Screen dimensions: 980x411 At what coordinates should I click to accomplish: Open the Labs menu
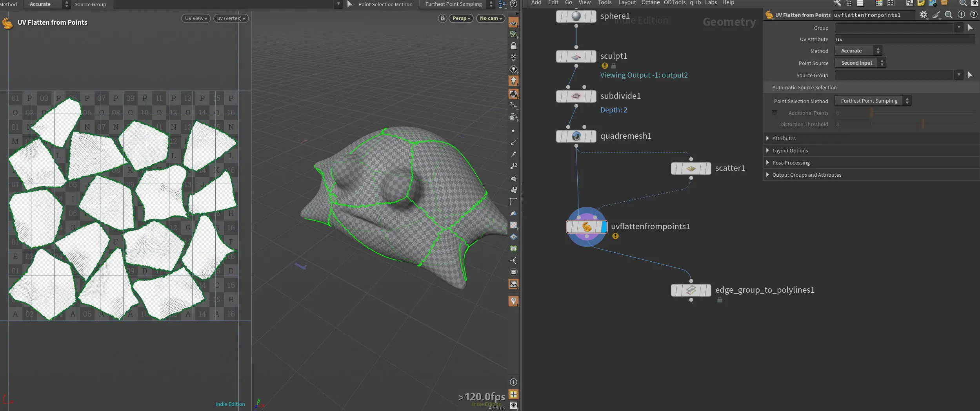(x=711, y=3)
